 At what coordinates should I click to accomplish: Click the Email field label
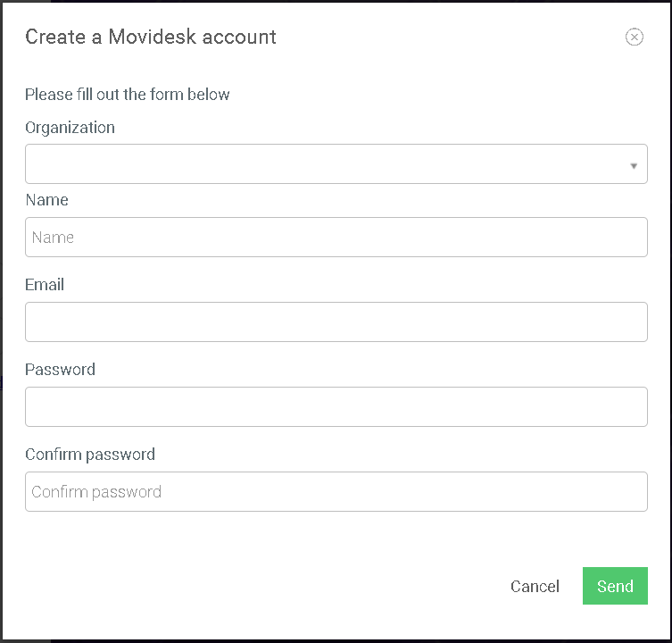click(x=45, y=285)
